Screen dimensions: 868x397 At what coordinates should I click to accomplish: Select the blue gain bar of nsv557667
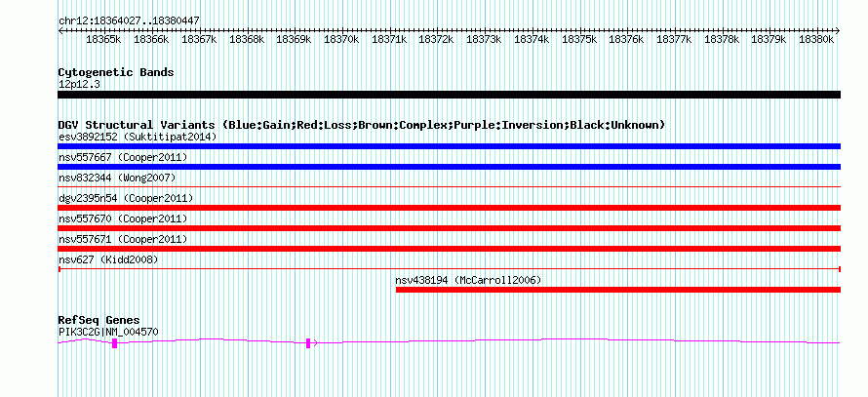[449, 167]
